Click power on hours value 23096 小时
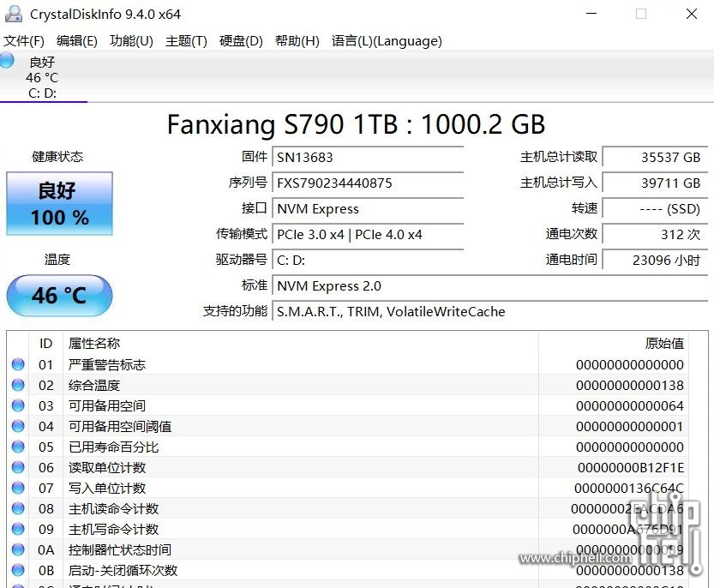Image resolution: width=714 pixels, height=588 pixels. [655, 260]
